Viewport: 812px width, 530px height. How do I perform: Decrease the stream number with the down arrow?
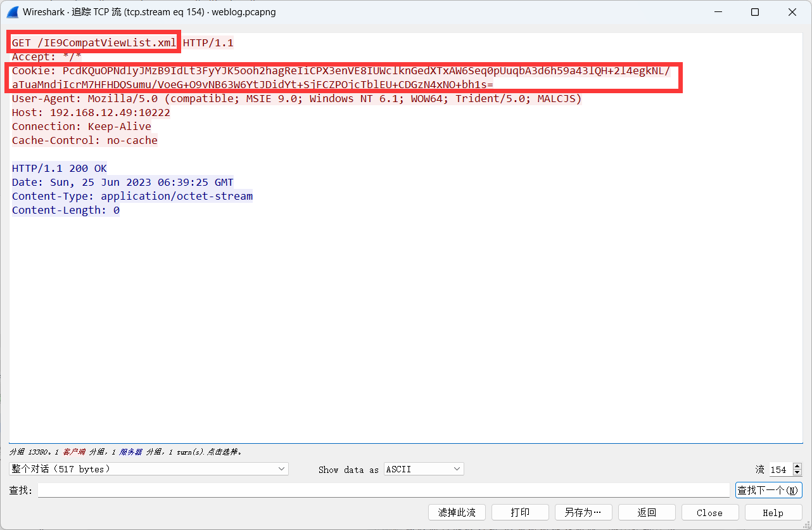(x=797, y=473)
